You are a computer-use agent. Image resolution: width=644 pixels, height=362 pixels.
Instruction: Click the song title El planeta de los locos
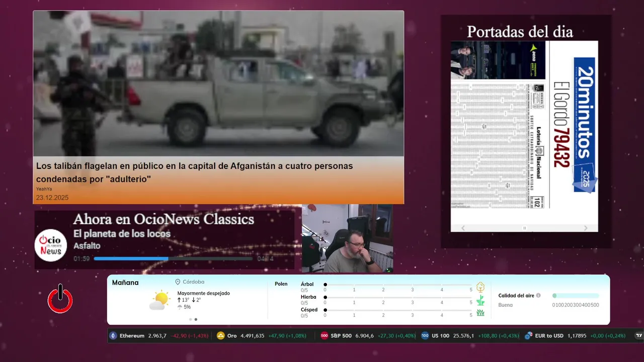(x=122, y=234)
